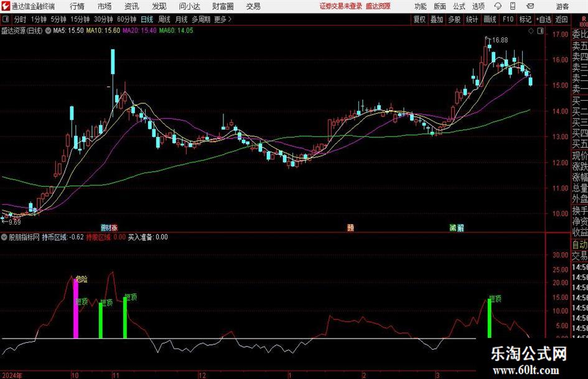This screenshot has height=379, width=588.
Task: Click the MA5: 15.50 label
Action: click(x=68, y=30)
